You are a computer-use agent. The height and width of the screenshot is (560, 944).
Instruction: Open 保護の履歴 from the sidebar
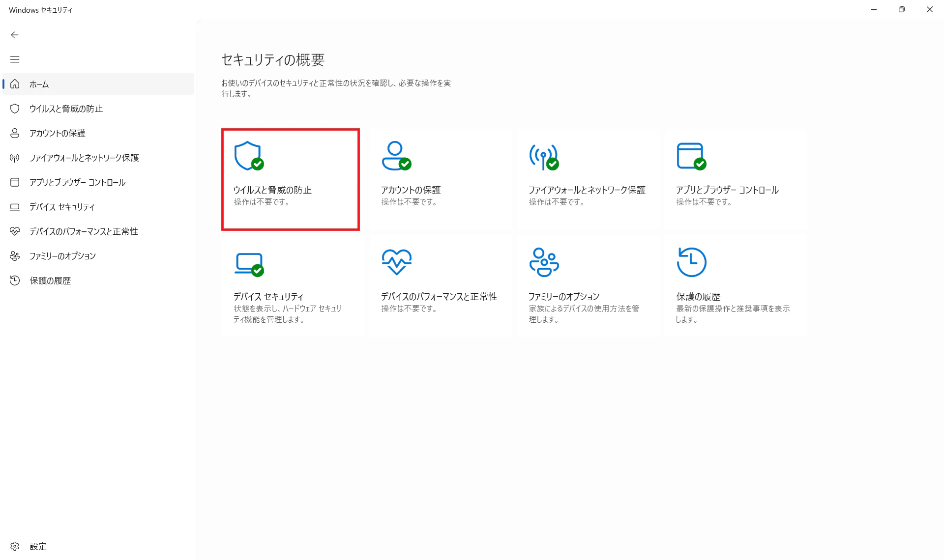[x=98, y=280]
